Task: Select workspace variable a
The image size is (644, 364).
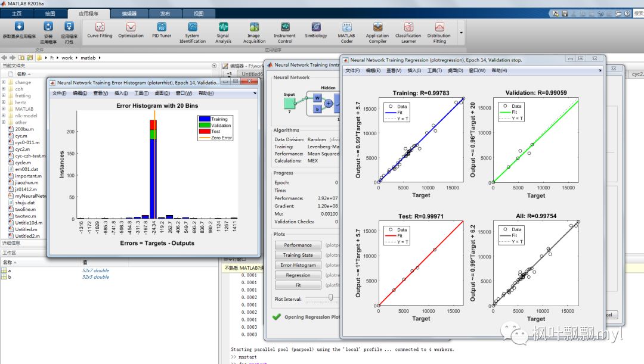Action: [x=9, y=270]
